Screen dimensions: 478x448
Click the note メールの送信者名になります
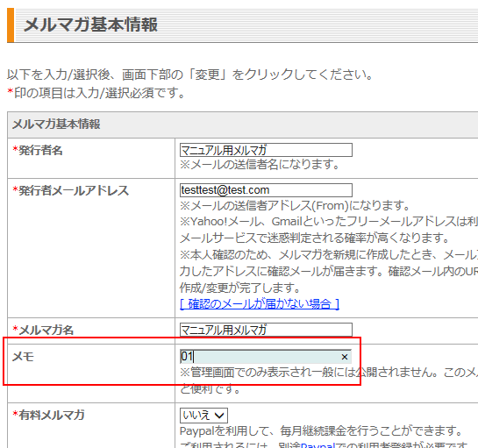pyautogui.click(x=260, y=165)
